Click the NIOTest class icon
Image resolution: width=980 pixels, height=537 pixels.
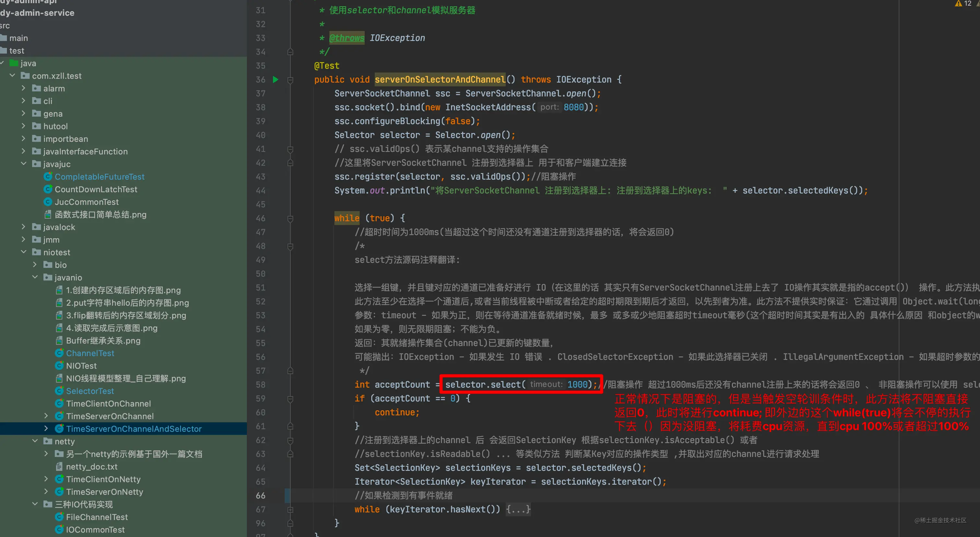[x=59, y=365]
